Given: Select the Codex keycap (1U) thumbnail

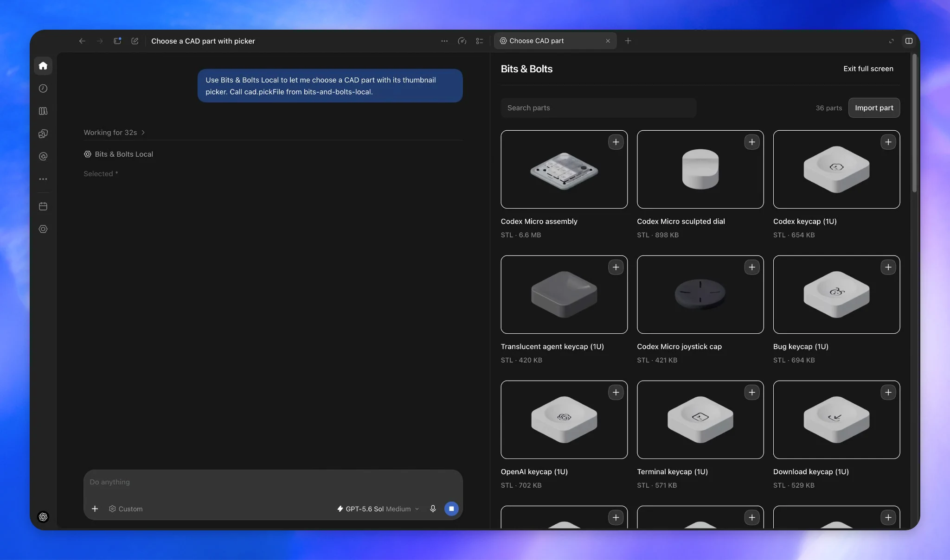Looking at the screenshot, I should [x=836, y=170].
